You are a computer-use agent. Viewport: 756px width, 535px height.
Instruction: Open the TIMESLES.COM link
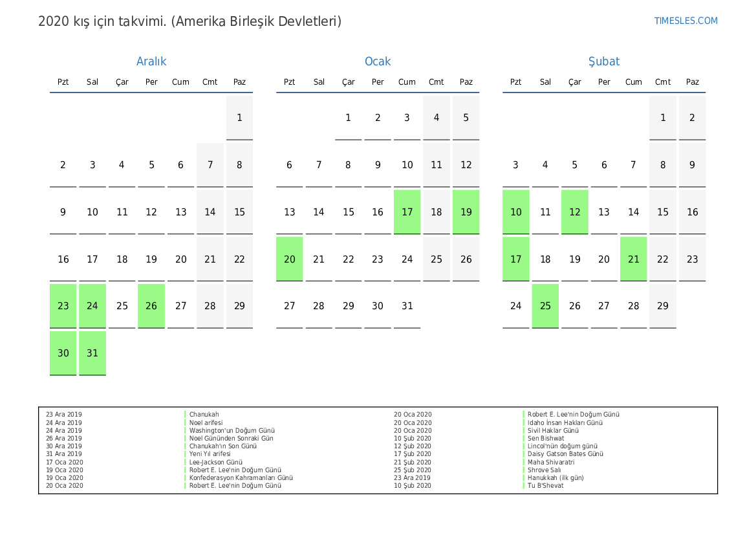(x=686, y=21)
